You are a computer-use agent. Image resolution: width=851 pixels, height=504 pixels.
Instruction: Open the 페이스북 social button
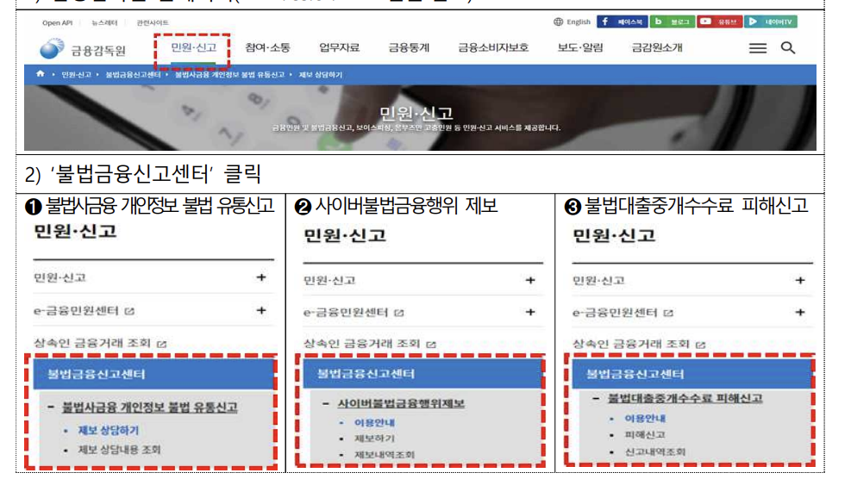[x=622, y=22]
